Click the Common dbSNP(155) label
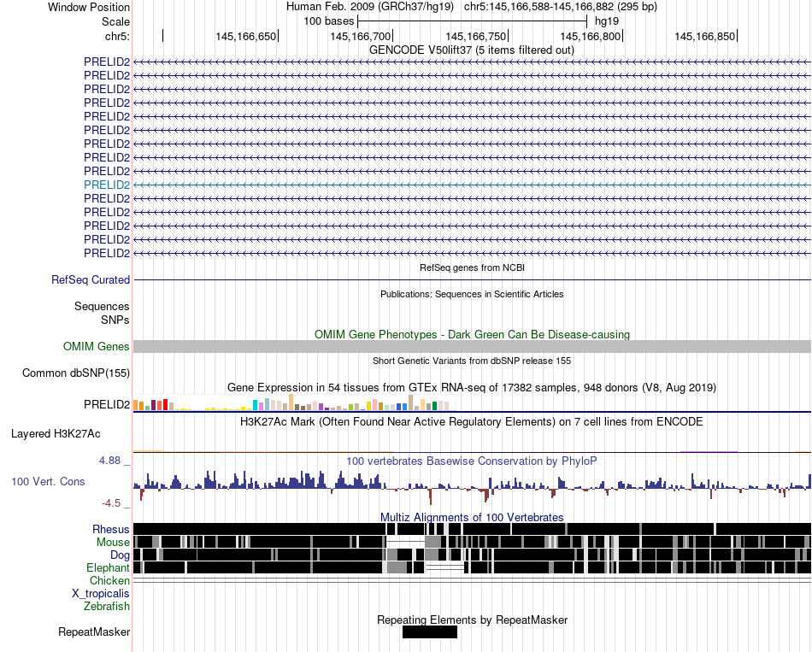Screen dimensions: 812x652 75,373
